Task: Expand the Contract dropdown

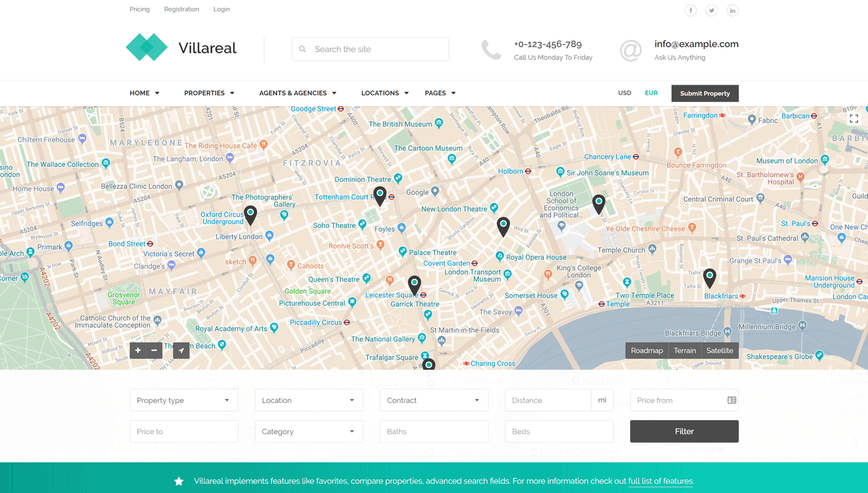Action: (x=434, y=400)
